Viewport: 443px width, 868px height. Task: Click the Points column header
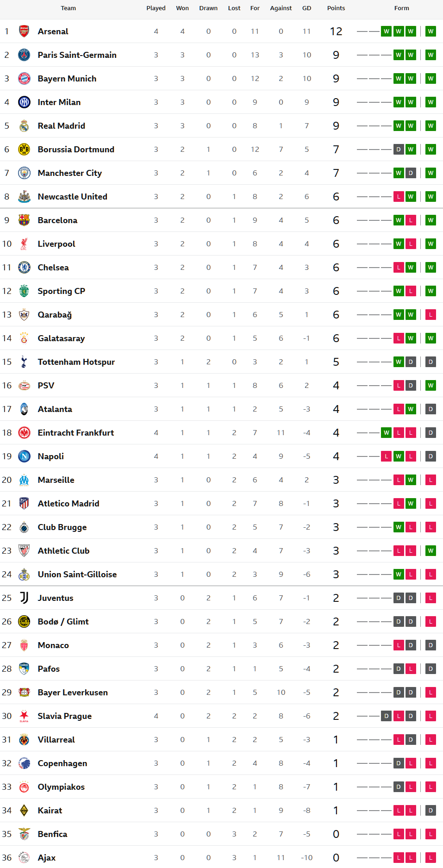tap(336, 8)
